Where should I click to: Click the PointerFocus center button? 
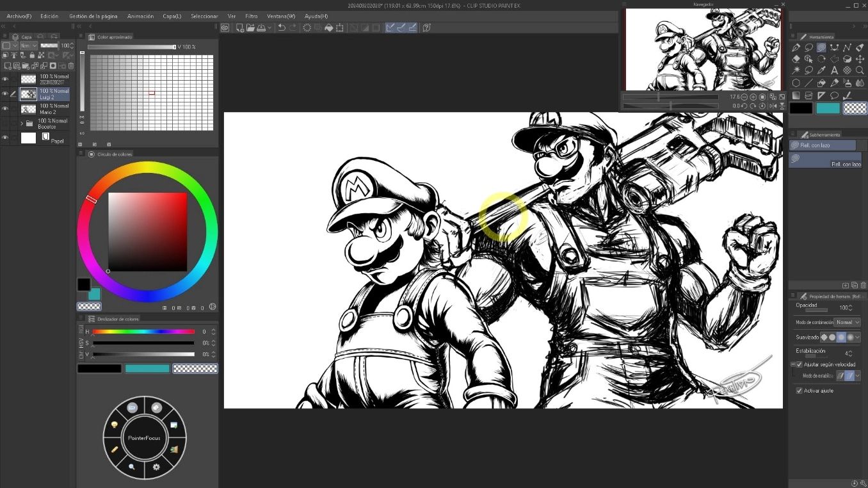pos(144,438)
